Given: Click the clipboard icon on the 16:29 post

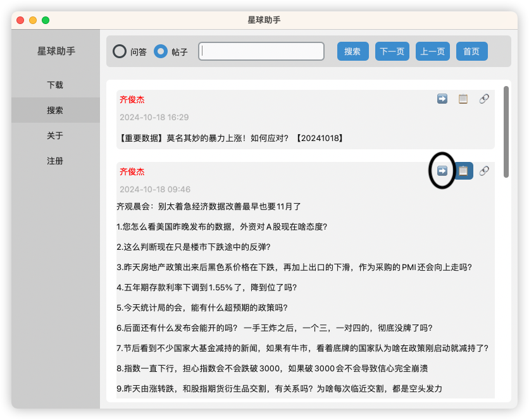Looking at the screenshot, I should point(463,99).
